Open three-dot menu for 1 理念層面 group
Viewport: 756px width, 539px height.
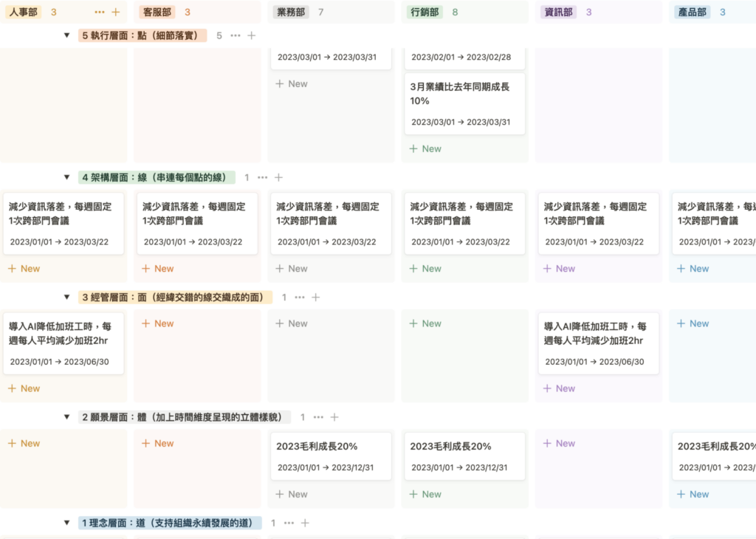pos(289,523)
